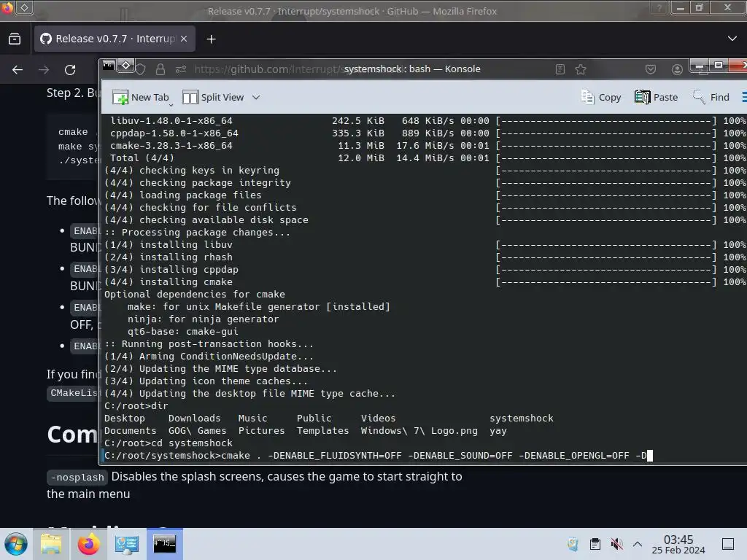Open the file manager from taskbar
This screenshot has height=560, width=747.
tap(51, 544)
